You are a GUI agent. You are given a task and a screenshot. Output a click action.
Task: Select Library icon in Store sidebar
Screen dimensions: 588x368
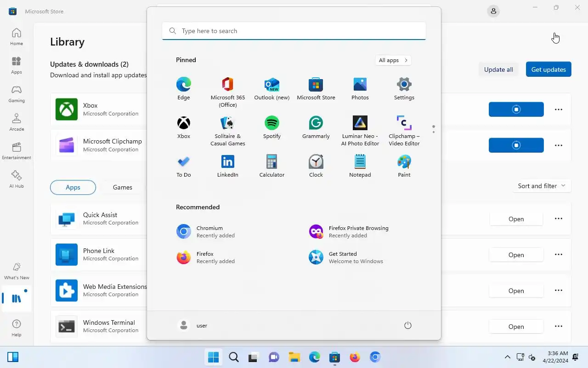[17, 299]
